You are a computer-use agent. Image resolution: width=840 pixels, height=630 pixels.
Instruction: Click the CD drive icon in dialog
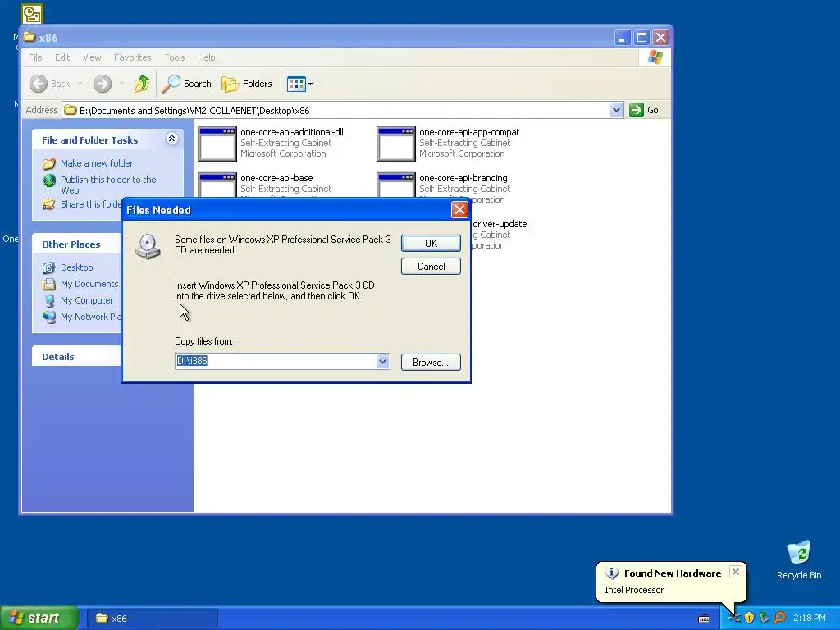pos(148,247)
